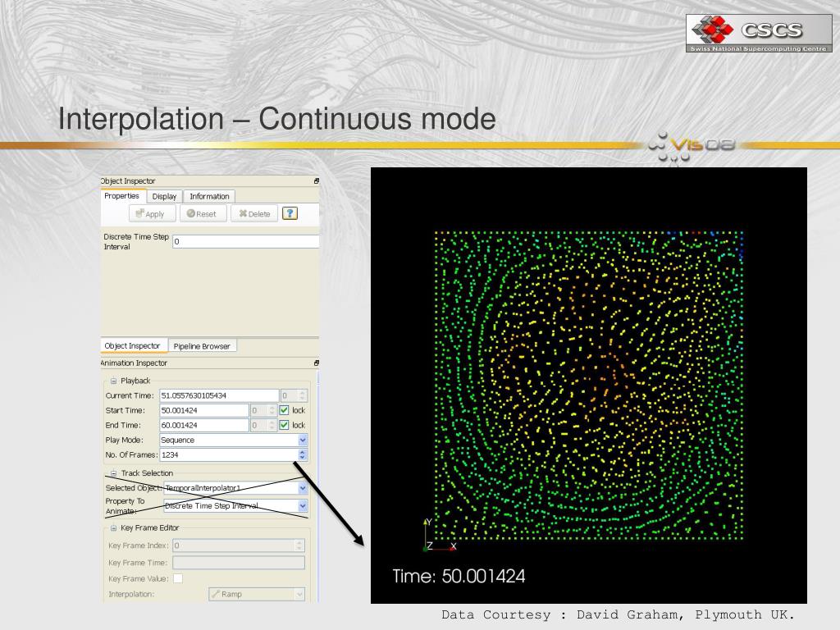Click the Vis08 conference logo
840x630 pixels.
692,147
